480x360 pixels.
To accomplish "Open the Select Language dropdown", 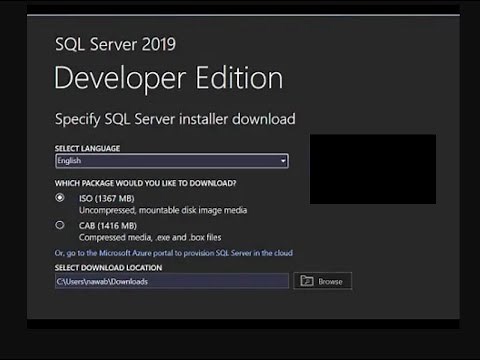I will click(x=172, y=161).
